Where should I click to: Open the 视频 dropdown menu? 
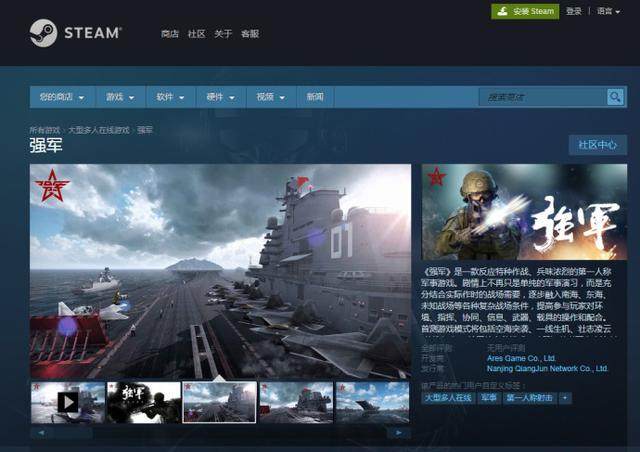271,97
